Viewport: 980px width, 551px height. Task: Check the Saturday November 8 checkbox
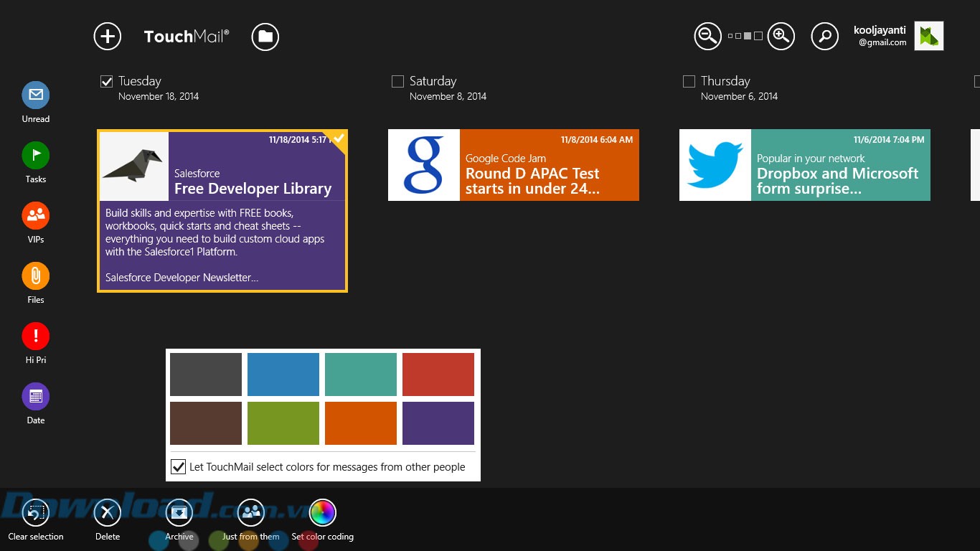tap(398, 82)
